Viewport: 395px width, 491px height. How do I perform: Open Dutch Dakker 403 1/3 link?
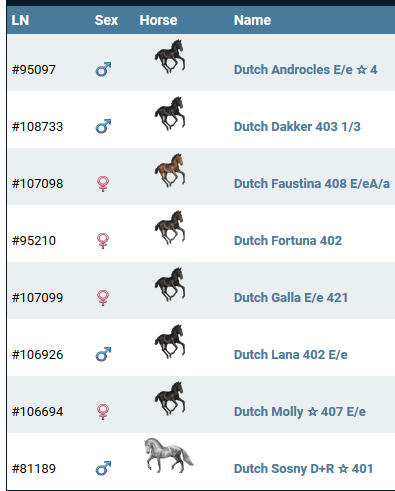(x=297, y=127)
